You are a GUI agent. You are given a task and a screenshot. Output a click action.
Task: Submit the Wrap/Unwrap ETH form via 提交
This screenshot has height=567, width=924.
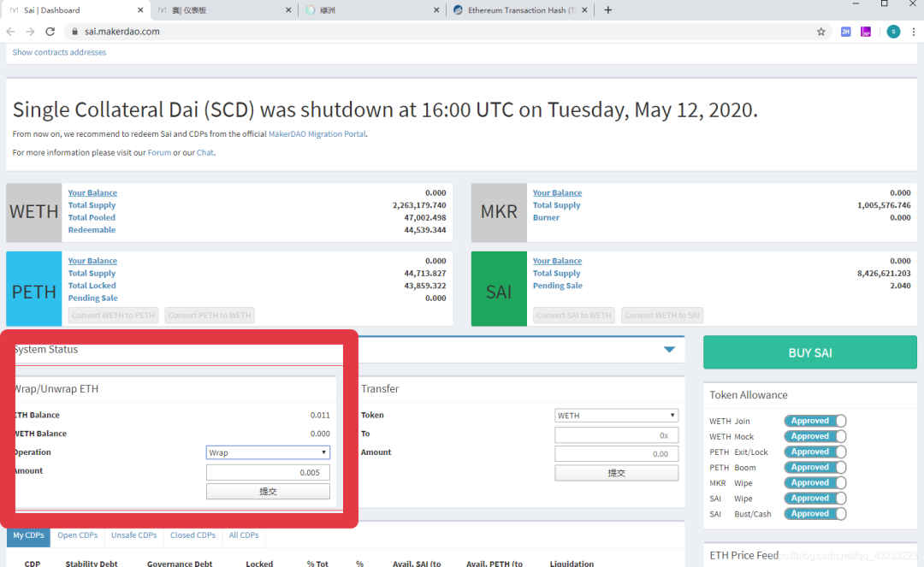268,492
